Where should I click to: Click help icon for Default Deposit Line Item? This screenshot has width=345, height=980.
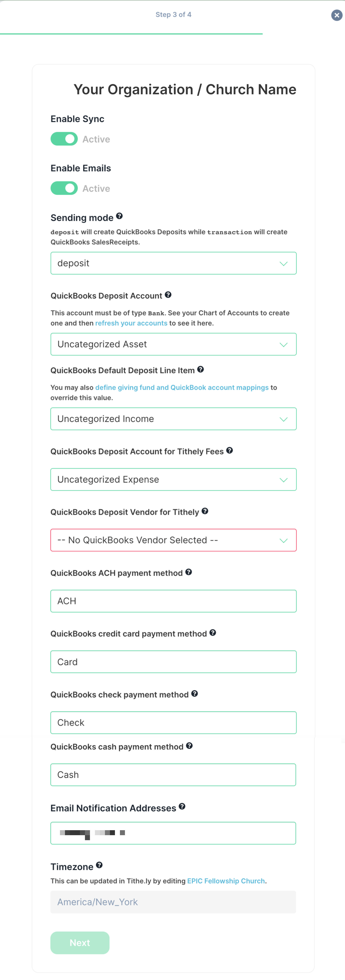point(200,369)
